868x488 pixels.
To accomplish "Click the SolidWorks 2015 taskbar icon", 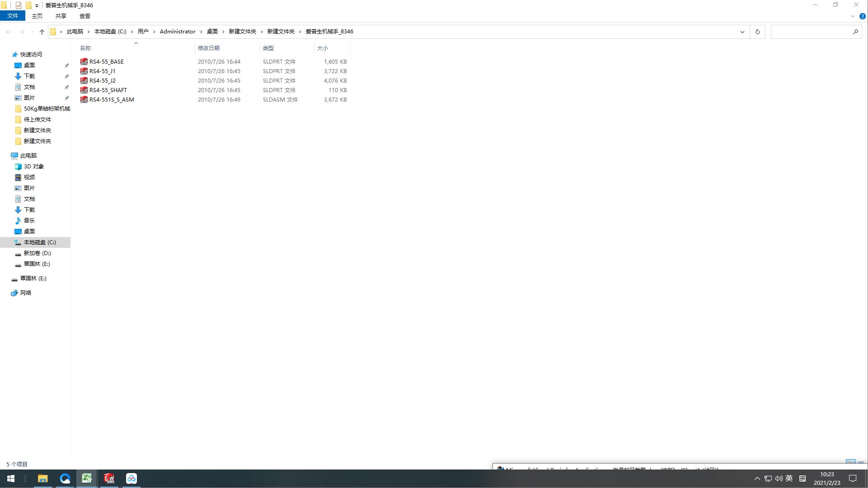I will (x=109, y=479).
